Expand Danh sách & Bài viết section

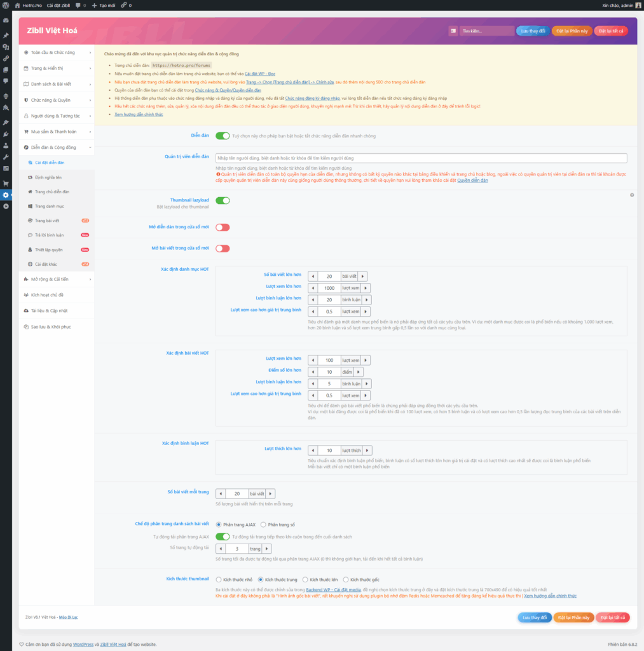pyautogui.click(x=57, y=84)
